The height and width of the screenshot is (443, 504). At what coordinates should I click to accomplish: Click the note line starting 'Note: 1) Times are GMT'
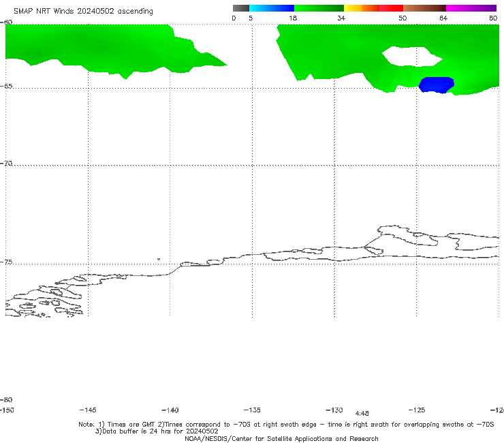click(286, 425)
